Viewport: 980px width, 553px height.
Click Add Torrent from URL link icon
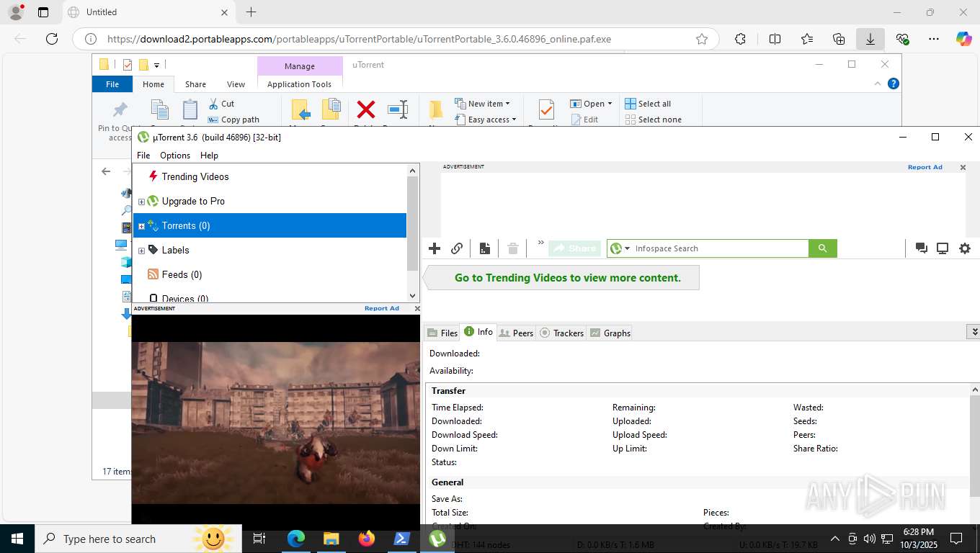(457, 248)
